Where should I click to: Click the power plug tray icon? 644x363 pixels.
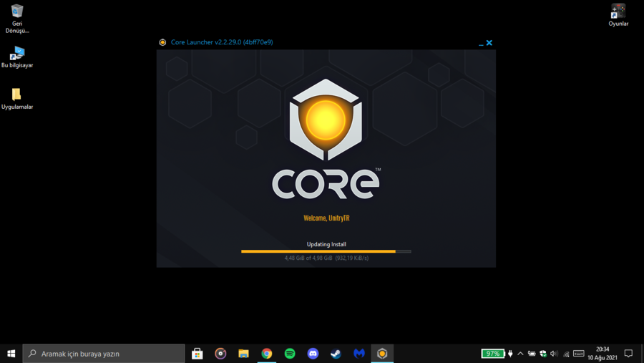tap(510, 354)
